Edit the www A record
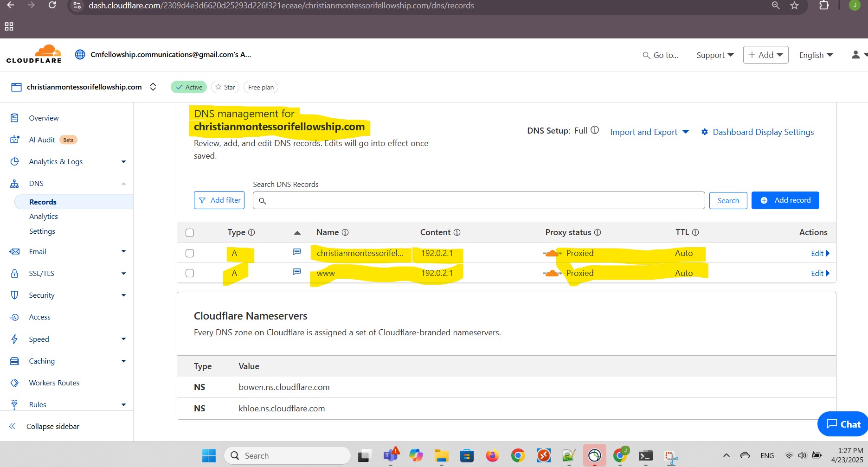Viewport: 868px width, 467px height. click(x=820, y=273)
